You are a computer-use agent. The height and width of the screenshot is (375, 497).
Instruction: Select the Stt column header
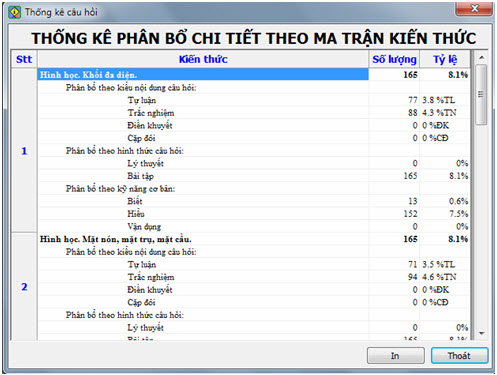click(x=24, y=59)
